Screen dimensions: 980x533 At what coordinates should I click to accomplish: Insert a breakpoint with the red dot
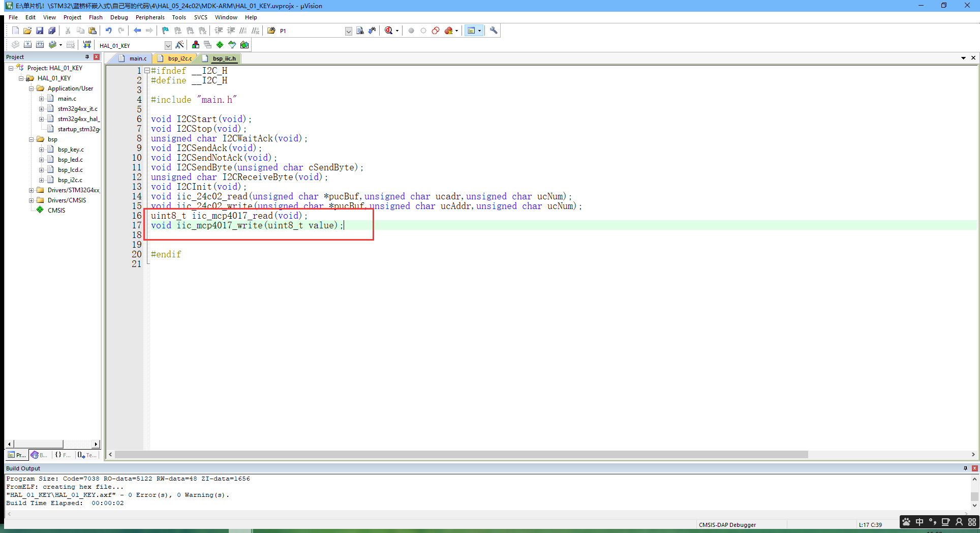(411, 31)
